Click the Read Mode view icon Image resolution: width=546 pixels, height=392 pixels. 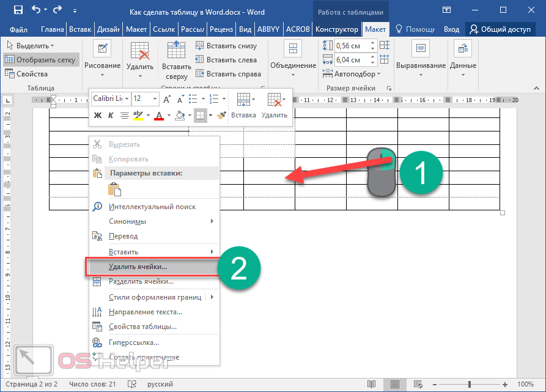tap(371, 384)
